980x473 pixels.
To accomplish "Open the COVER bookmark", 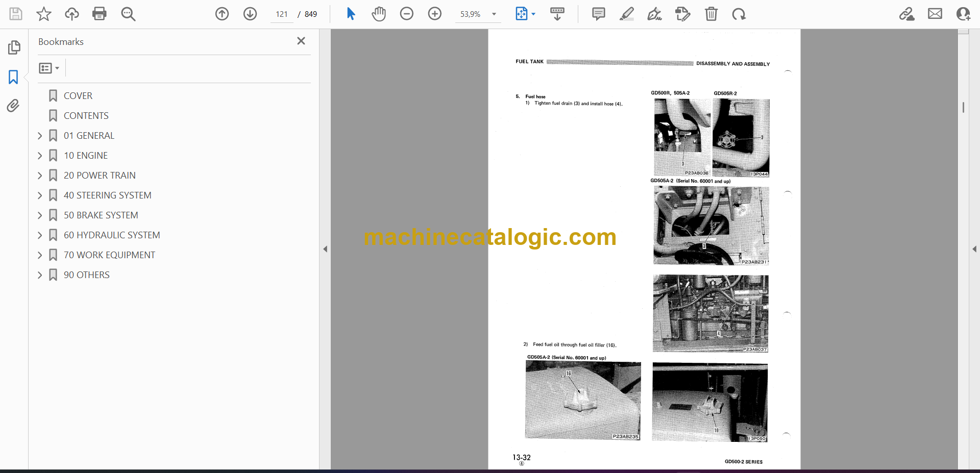I will click(78, 96).
